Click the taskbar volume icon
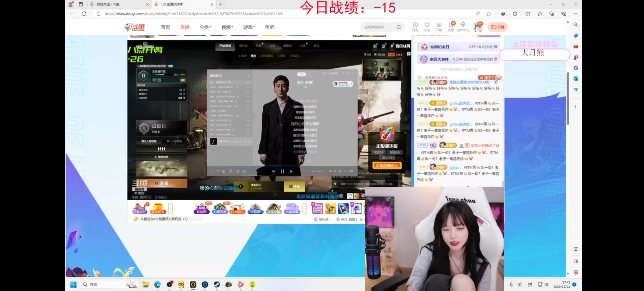 click(546, 285)
